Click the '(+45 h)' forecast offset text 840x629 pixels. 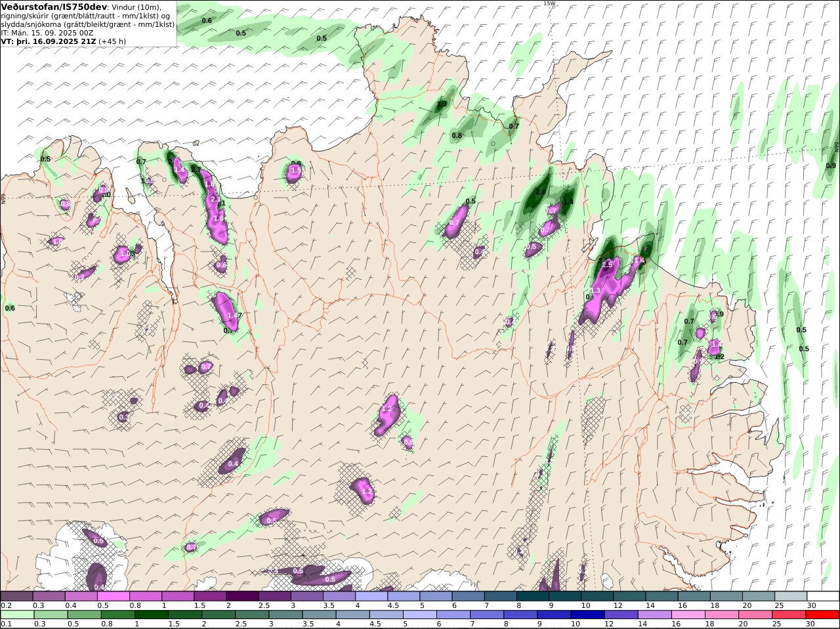pos(112,41)
